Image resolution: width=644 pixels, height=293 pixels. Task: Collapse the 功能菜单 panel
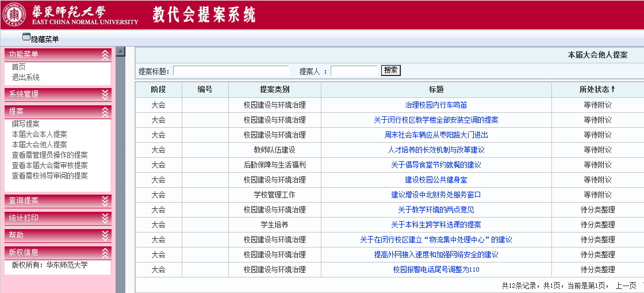click(x=106, y=55)
